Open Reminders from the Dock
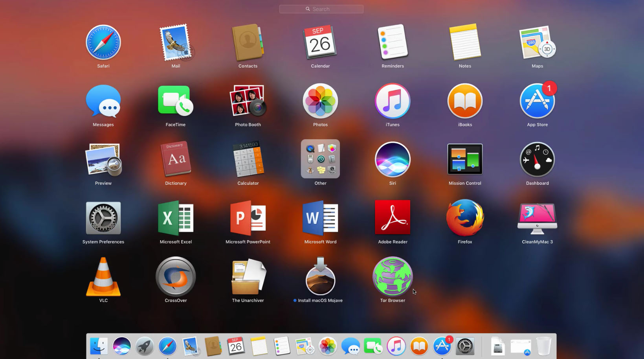644x359 pixels. coord(282,346)
